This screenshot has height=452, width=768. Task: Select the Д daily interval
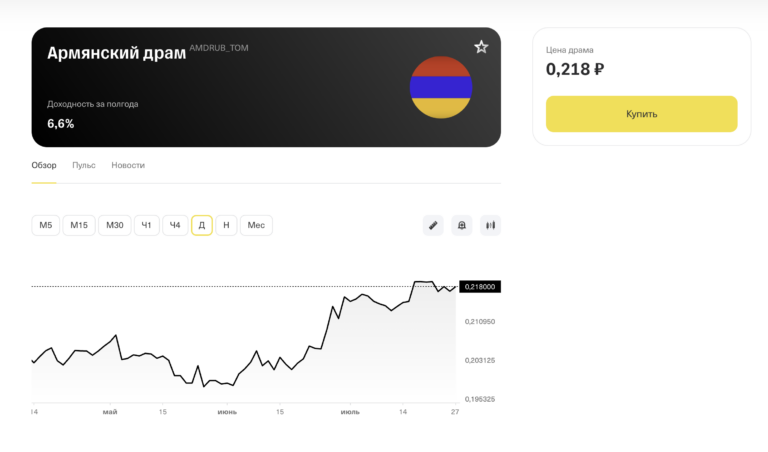point(202,225)
